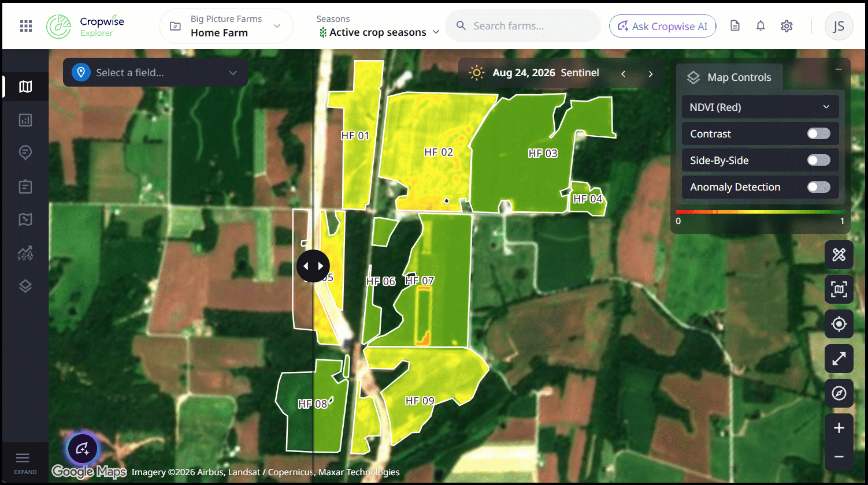Screen dimensions: 868x485
Task: Click the Search farms input field
Action: coord(523,26)
